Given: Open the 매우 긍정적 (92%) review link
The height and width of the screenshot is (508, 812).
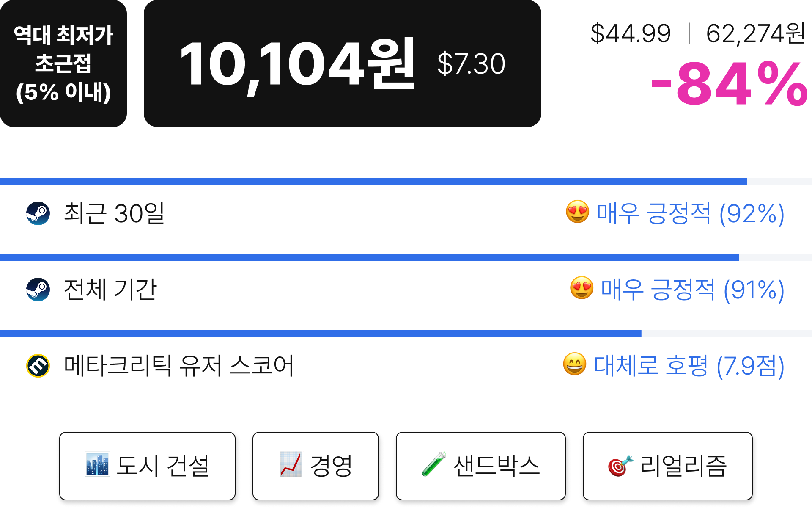Looking at the screenshot, I should (690, 213).
